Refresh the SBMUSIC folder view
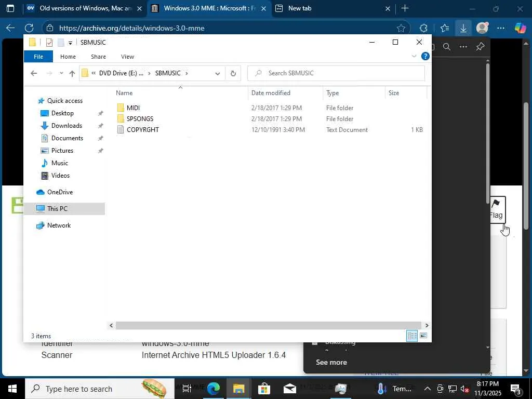This screenshot has height=399, width=532. 233,73
